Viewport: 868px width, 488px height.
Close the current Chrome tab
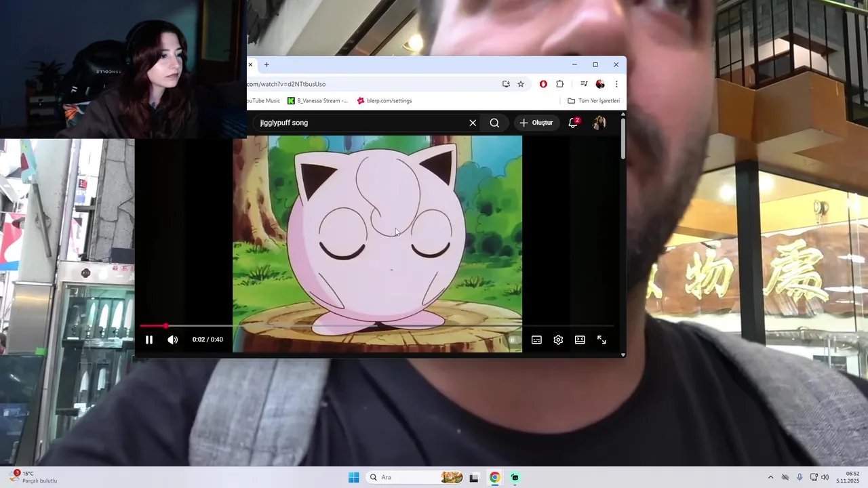tap(250, 64)
